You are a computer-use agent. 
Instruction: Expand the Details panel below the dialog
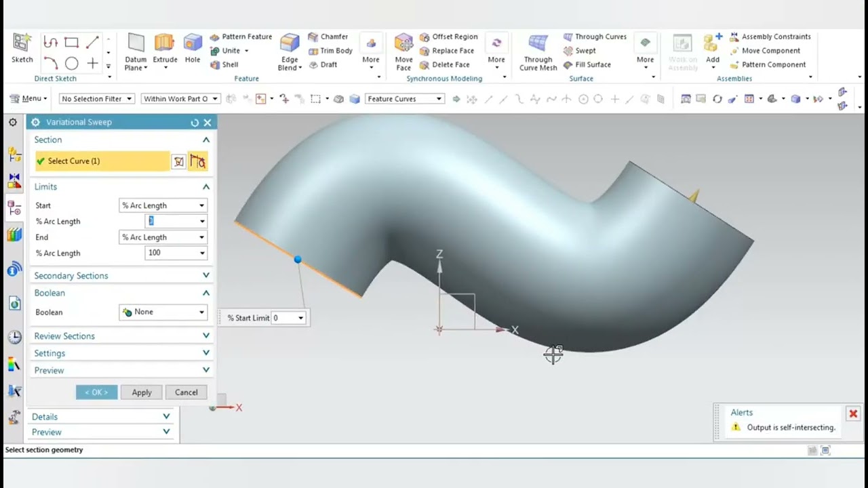coord(166,416)
